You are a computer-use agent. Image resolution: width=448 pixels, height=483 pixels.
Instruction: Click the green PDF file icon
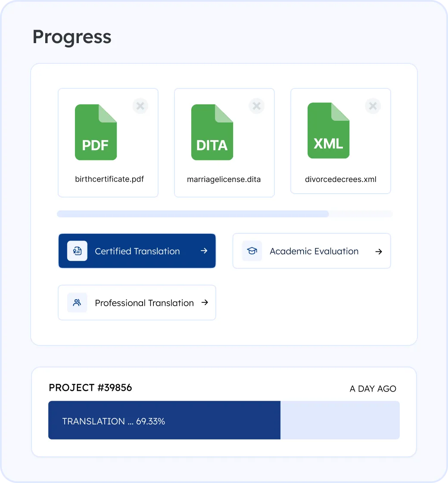[96, 132]
